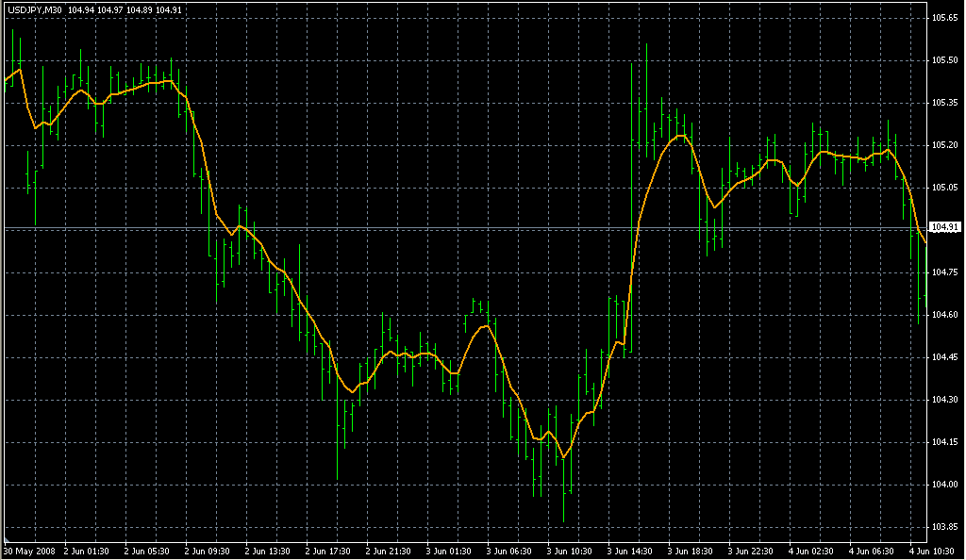Select the 104.00 price axis label

(944, 485)
